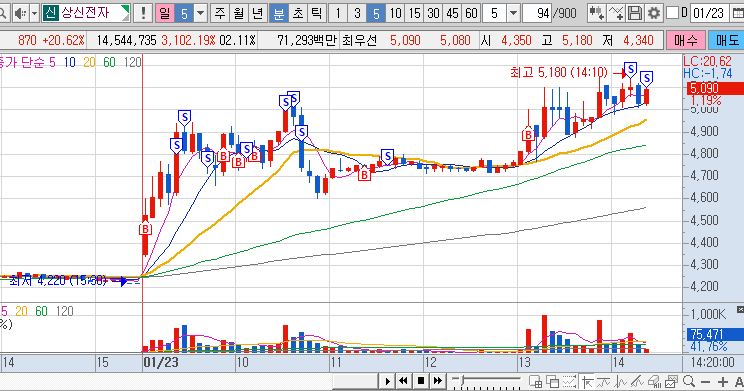Switch to 월 monthly chart
744x391 pixels.
[238, 13]
